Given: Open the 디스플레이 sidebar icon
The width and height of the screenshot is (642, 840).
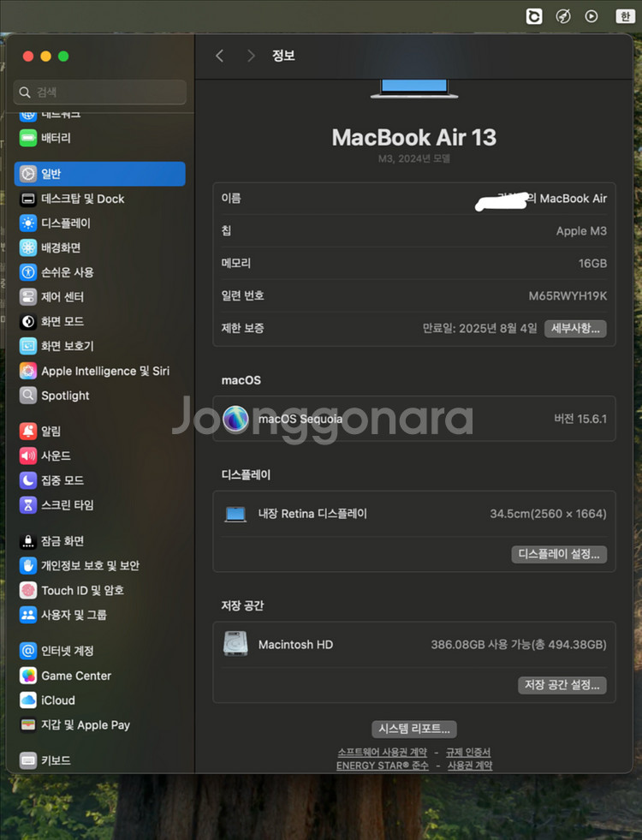Looking at the screenshot, I should coord(28,223).
